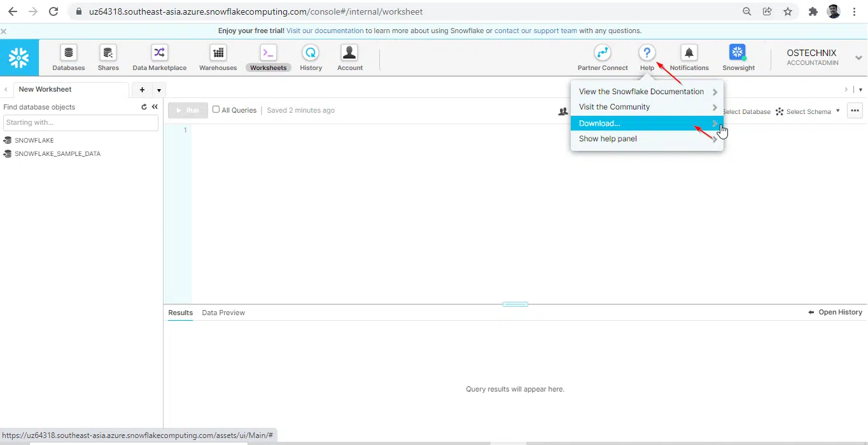Image resolution: width=868 pixels, height=445 pixels.
Task: Refresh the database objects list
Action: point(144,108)
